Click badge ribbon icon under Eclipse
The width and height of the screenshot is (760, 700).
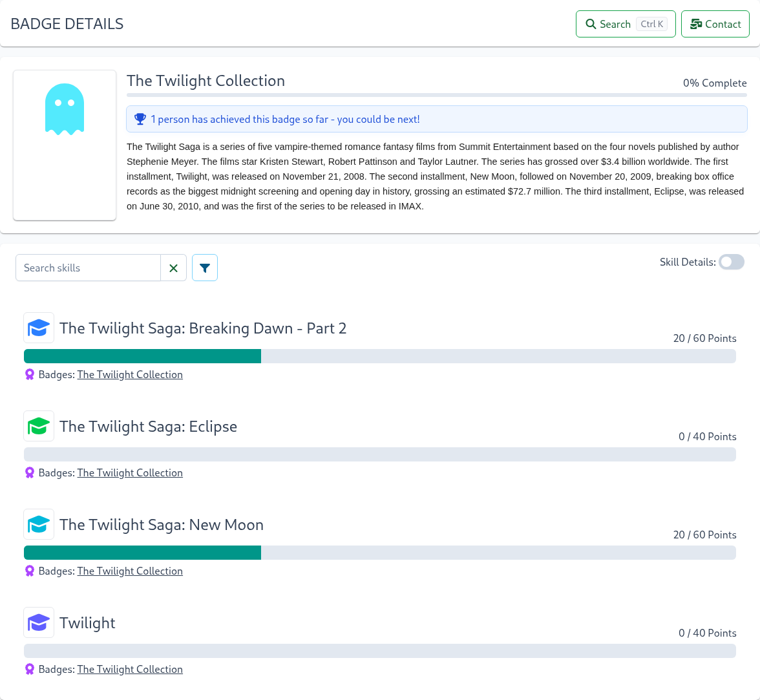tap(30, 472)
